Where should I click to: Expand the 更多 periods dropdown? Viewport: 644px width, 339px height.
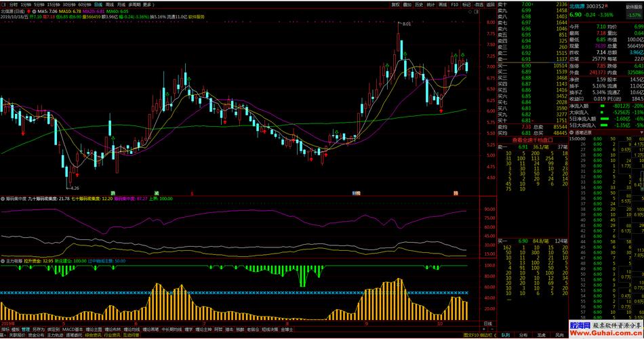click(x=148, y=5)
